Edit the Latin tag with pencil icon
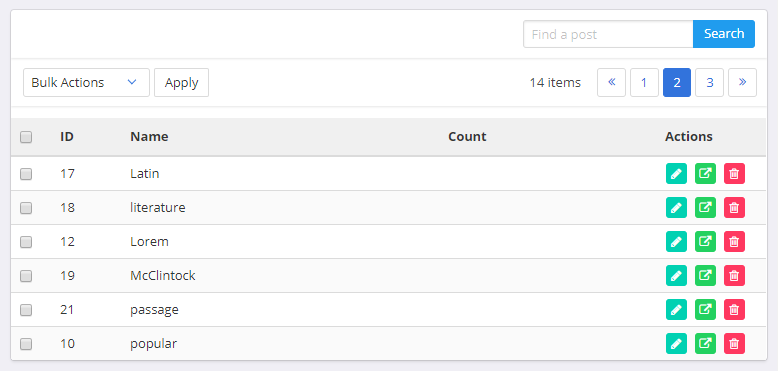The width and height of the screenshot is (778, 371). [676, 174]
